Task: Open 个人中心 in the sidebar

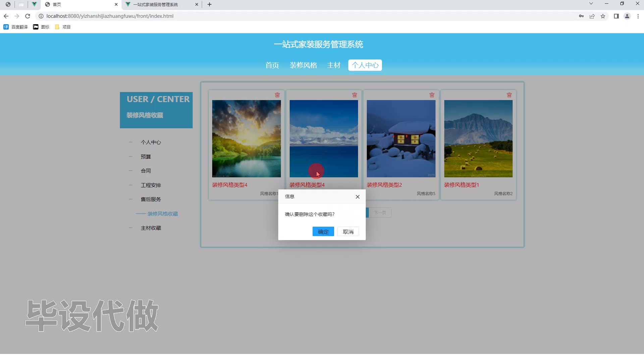Action: 151,142
